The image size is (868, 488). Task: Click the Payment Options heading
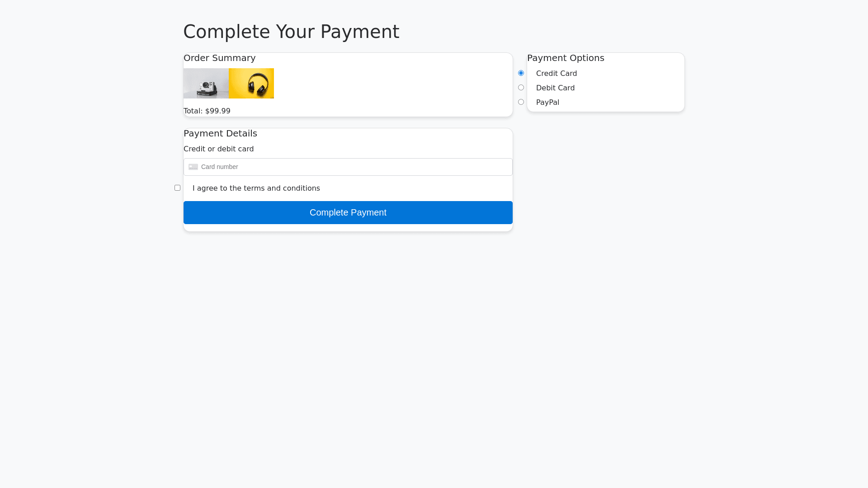point(566,58)
